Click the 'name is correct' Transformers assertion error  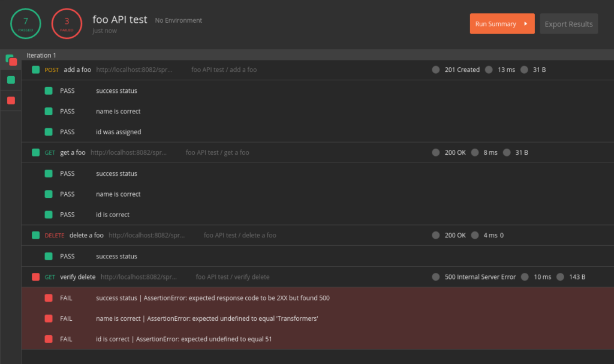tap(206, 318)
